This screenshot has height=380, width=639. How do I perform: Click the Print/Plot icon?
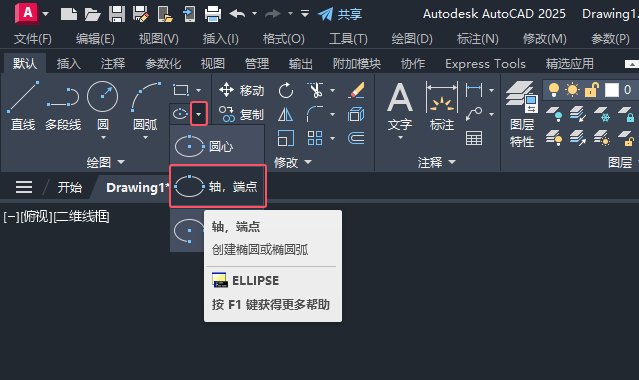pos(213,14)
